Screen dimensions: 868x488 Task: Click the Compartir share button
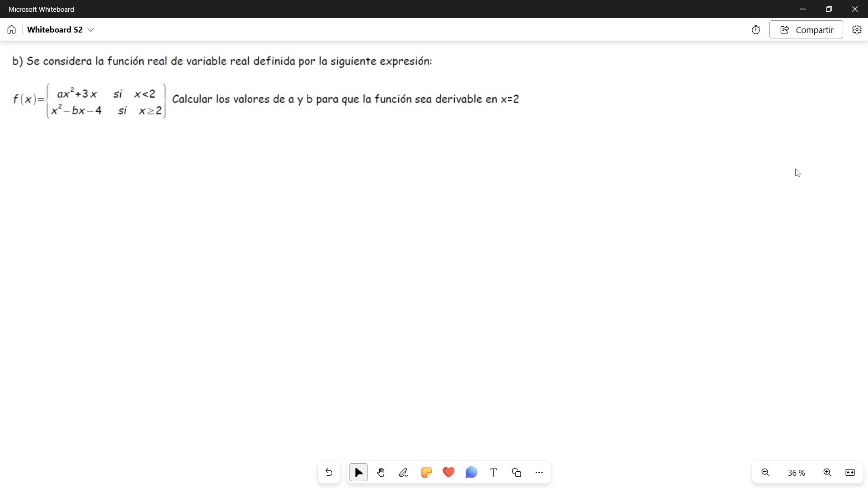pyautogui.click(x=806, y=30)
